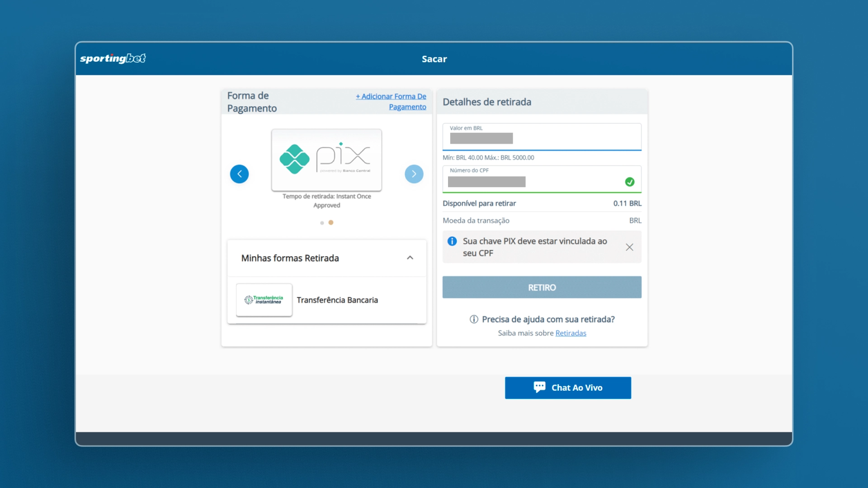Focus the Valor em BRL field
Screen dimensions: 868x488
542,136
